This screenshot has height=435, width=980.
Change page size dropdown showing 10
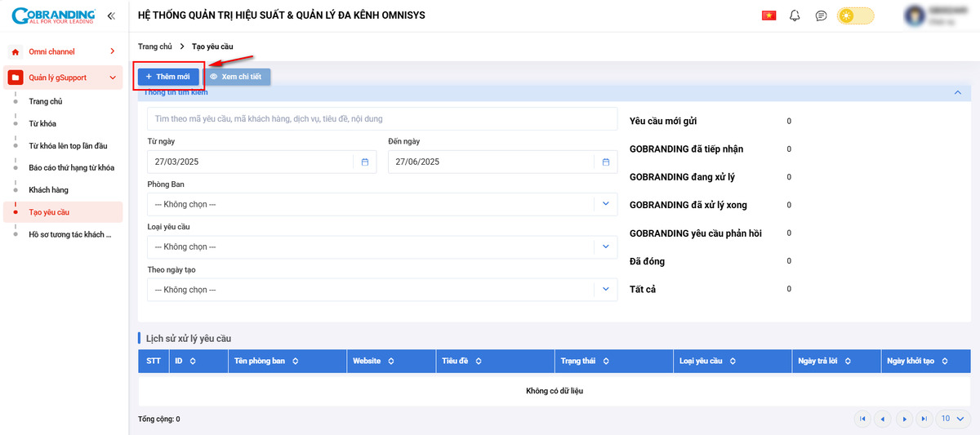click(952, 419)
